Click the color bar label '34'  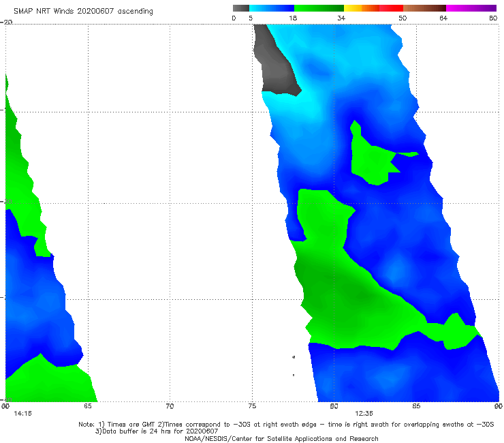click(341, 18)
